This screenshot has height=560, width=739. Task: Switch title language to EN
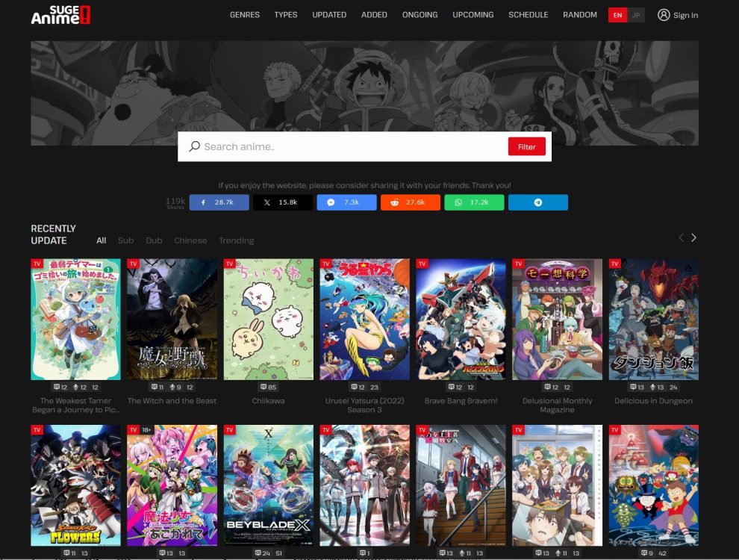[x=617, y=15]
